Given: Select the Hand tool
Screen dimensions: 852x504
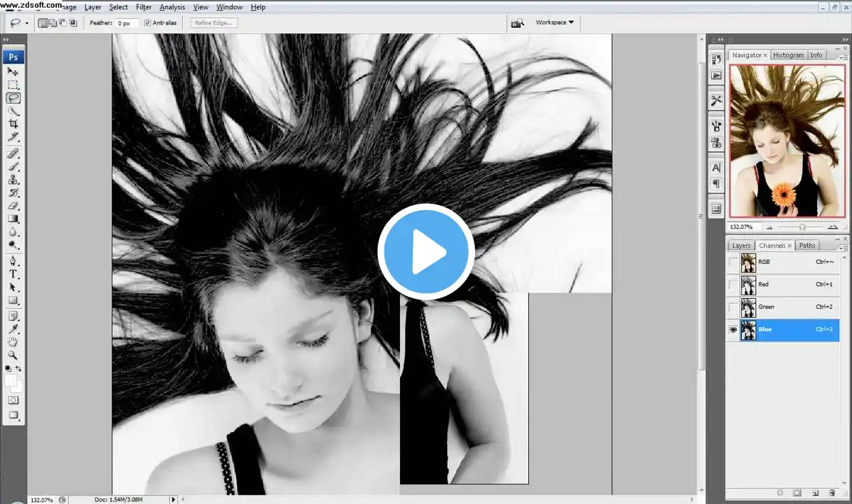Looking at the screenshot, I should pos(13,342).
